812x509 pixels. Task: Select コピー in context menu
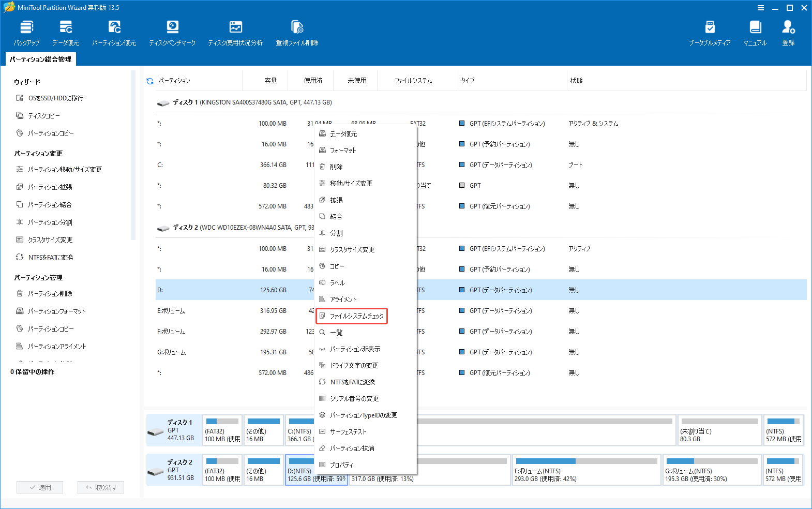pos(366,266)
